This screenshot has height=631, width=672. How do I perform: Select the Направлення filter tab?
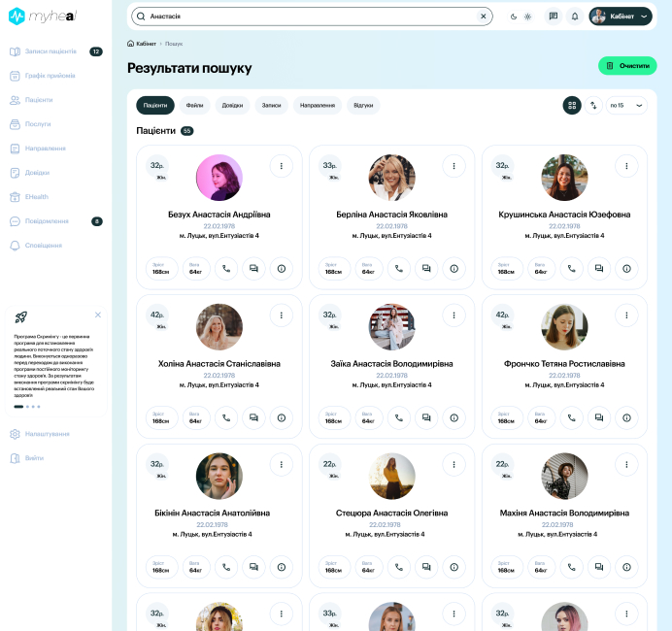318,105
